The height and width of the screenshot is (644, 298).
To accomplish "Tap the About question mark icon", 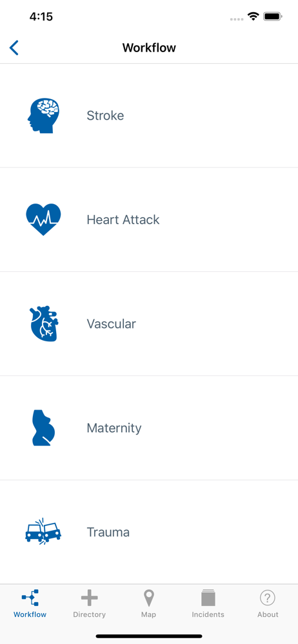I will (x=268, y=598).
